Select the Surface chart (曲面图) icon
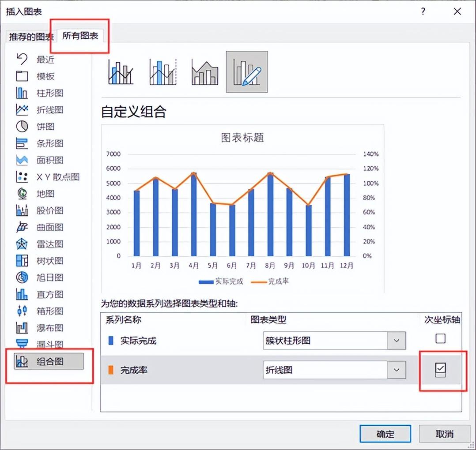The image size is (476, 450). coord(22,227)
